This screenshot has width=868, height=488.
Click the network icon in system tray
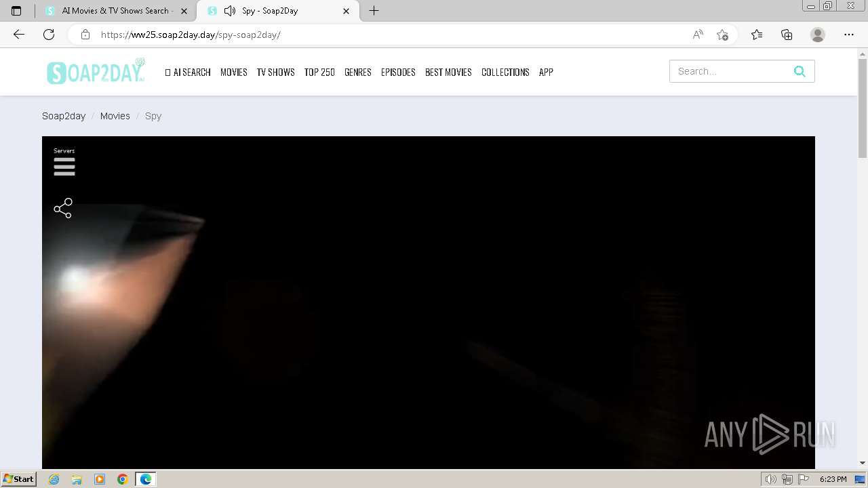point(787,479)
